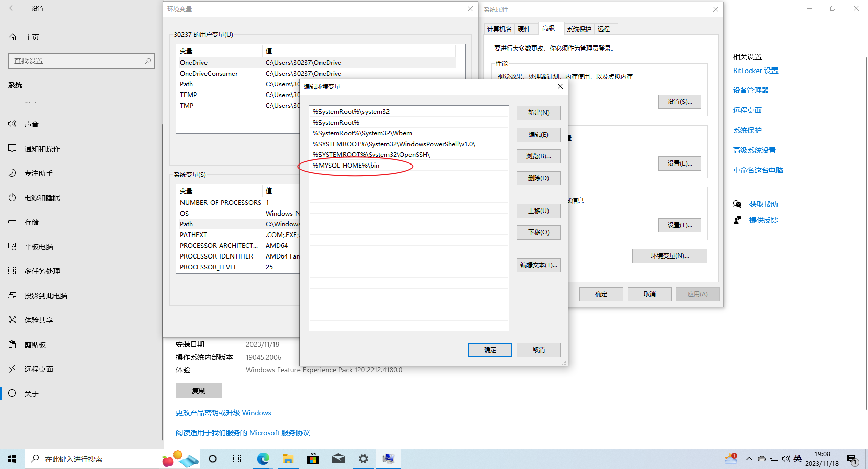Open the 设备管理器 link
The width and height of the screenshot is (868, 469).
coord(751,90)
